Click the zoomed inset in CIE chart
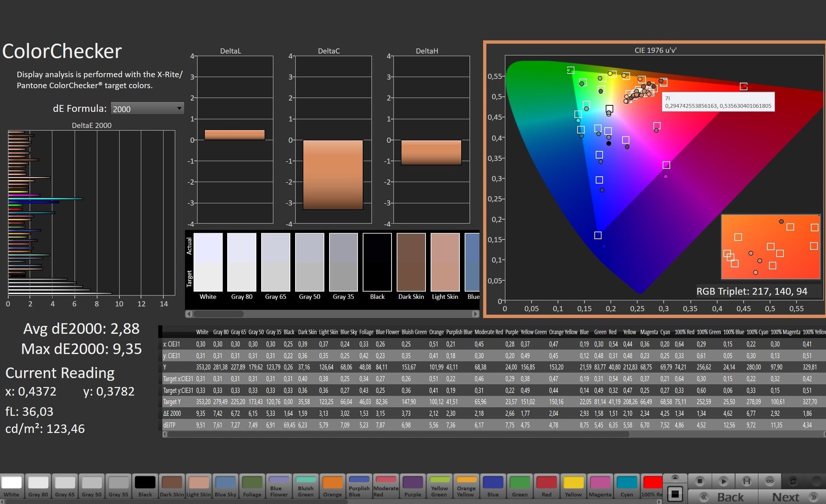Image resolution: width=826 pixels, height=504 pixels. pos(771,247)
